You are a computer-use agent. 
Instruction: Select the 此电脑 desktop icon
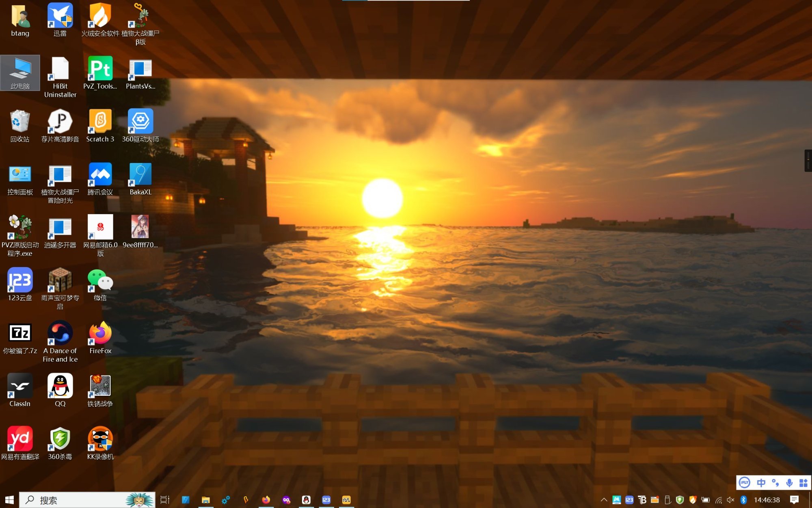click(x=20, y=73)
